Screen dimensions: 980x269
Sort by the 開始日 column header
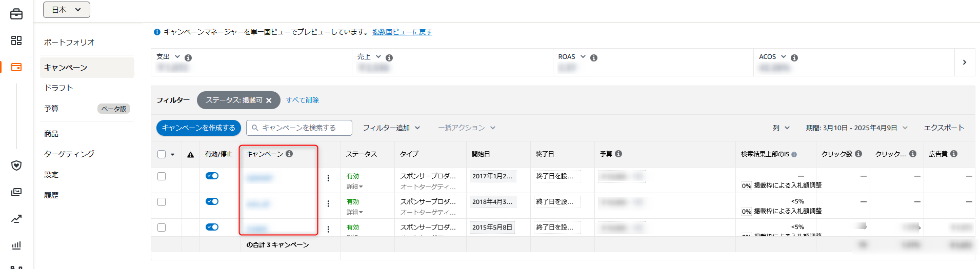pyautogui.click(x=481, y=154)
